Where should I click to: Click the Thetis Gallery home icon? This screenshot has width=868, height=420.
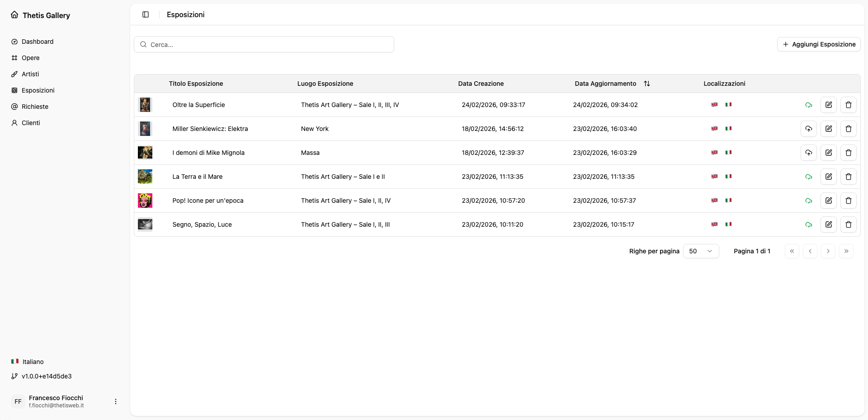tap(14, 15)
